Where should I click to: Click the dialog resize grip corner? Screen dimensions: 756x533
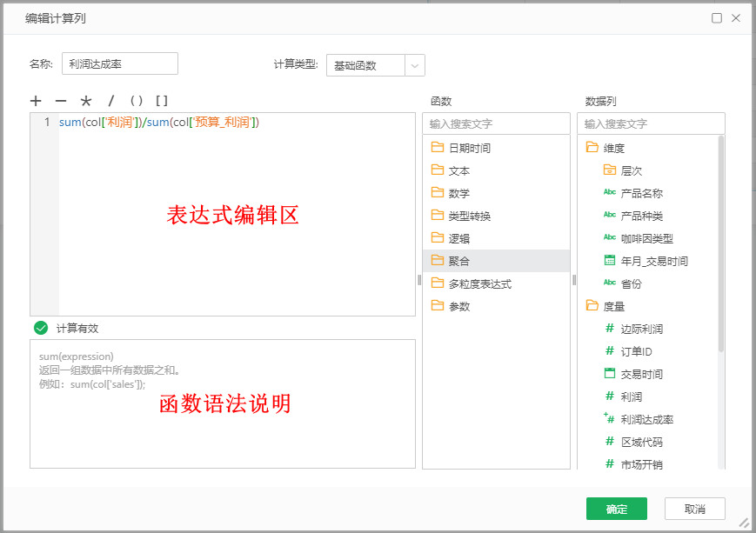(x=744, y=523)
